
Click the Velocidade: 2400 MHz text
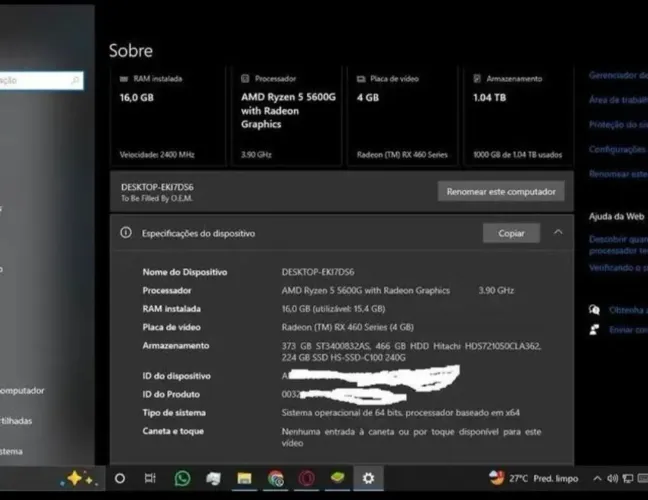[157, 155]
